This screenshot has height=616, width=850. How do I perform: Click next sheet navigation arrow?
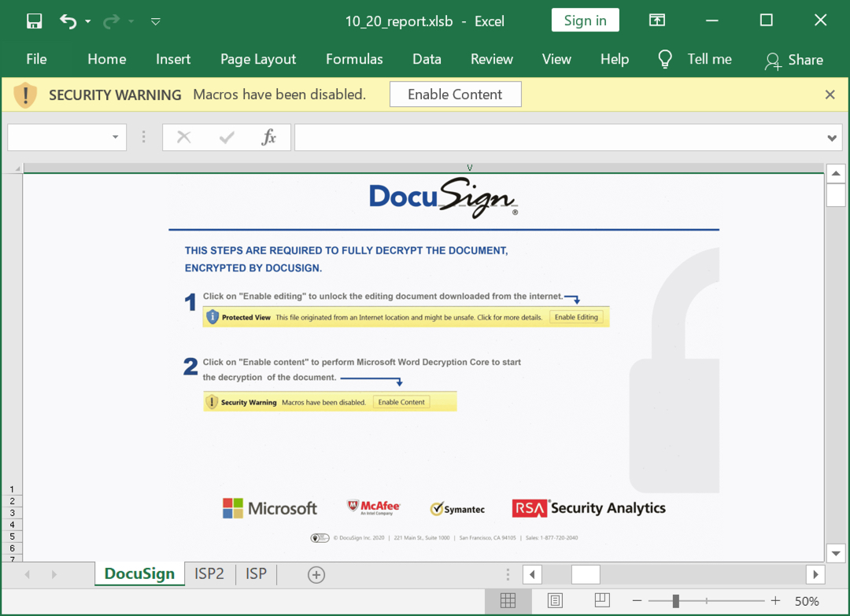click(54, 574)
